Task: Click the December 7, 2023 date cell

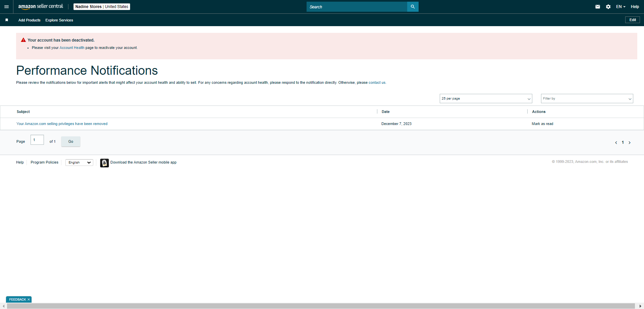Action: tap(396, 124)
